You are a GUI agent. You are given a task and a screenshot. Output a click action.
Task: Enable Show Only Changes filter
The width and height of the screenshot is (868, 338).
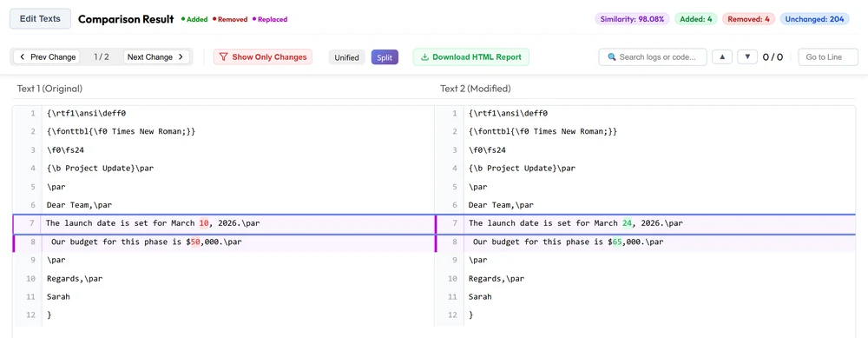click(x=263, y=57)
